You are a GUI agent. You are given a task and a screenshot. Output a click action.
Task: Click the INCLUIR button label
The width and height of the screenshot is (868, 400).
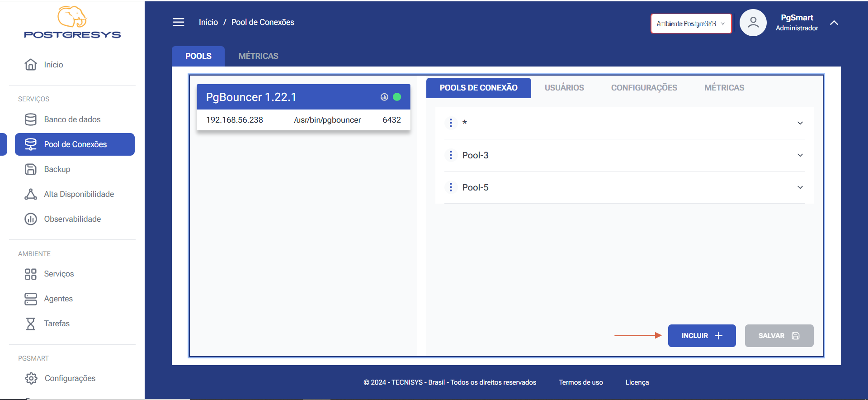[x=695, y=336]
